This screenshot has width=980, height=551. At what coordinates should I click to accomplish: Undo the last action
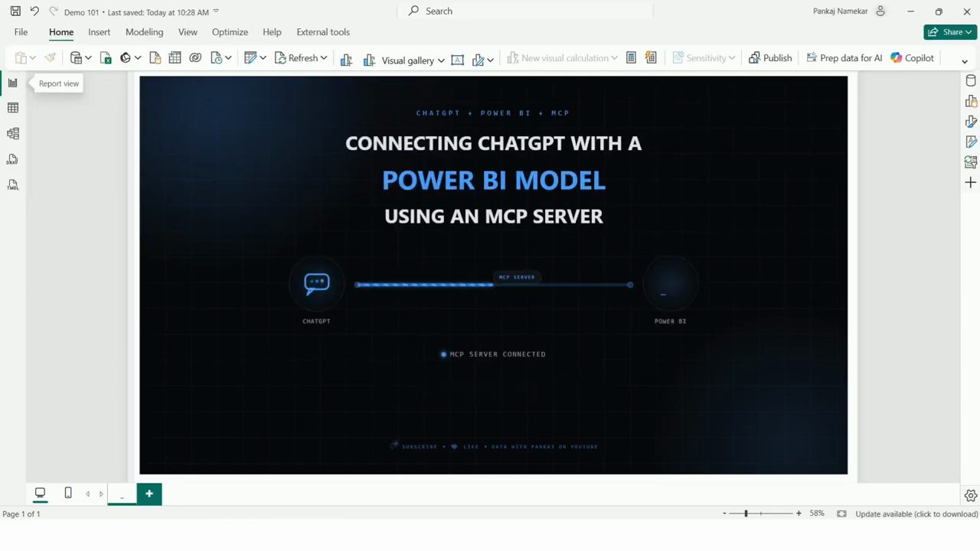point(34,11)
